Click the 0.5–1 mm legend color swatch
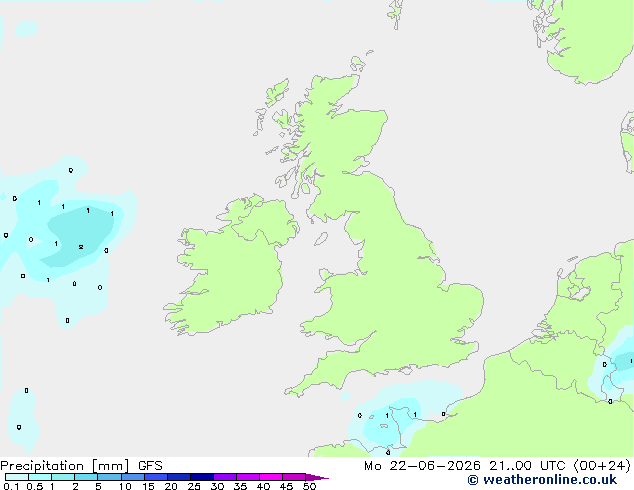 pyautogui.click(x=40, y=477)
